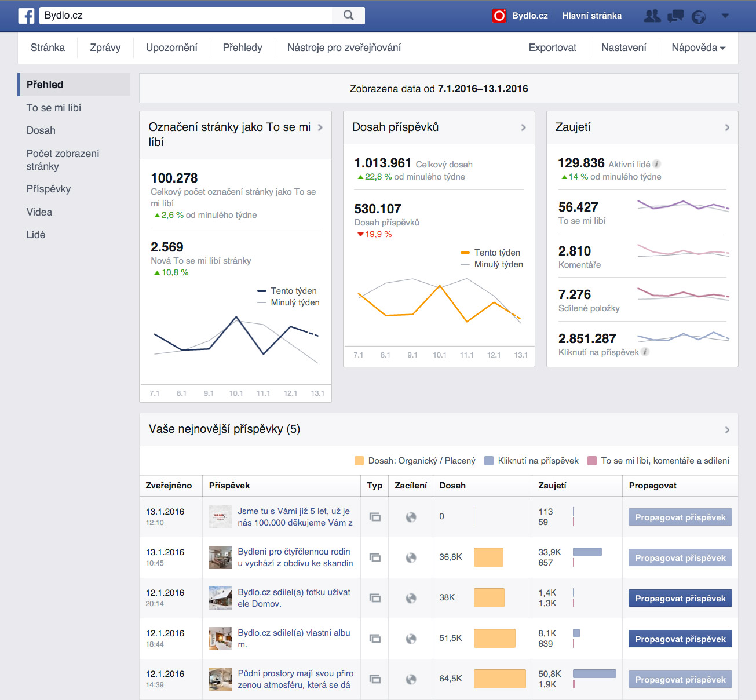The width and height of the screenshot is (756, 700).
Task: Open friend requests icon
Action: pyautogui.click(x=652, y=16)
